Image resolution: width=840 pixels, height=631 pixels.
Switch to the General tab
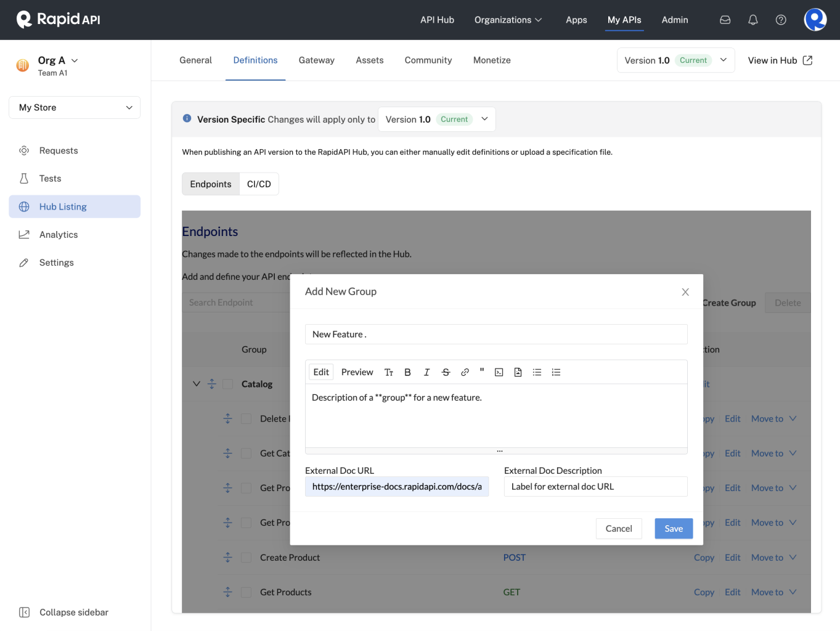coord(195,60)
